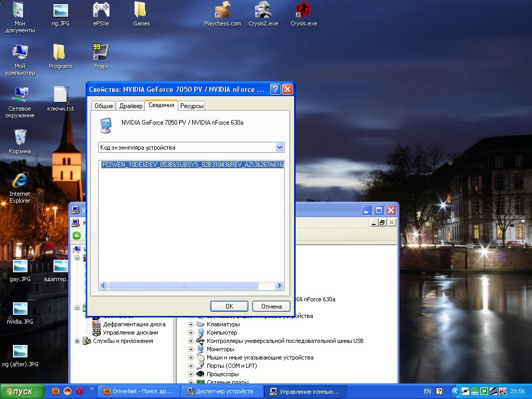Click the dialog's question mark help button

pos(275,89)
